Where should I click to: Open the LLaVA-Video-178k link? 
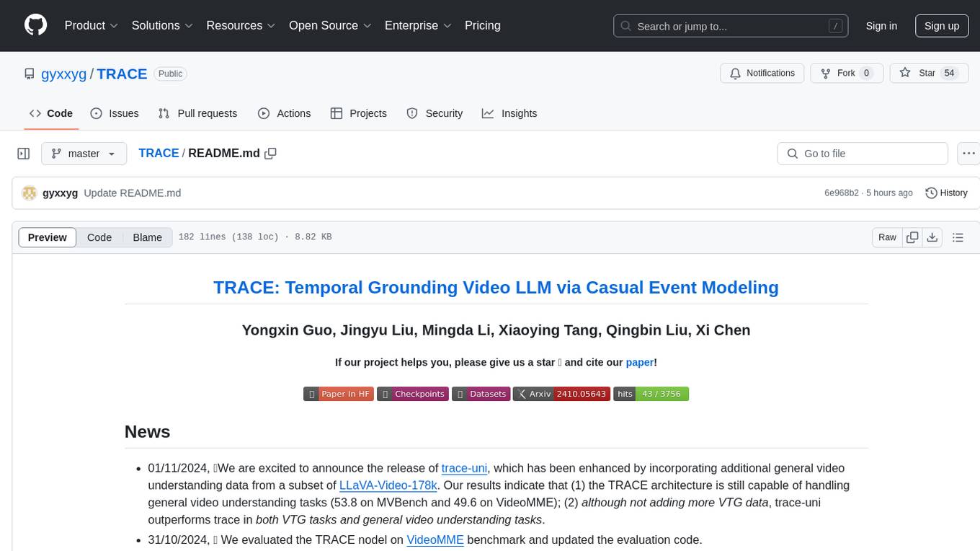pyautogui.click(x=388, y=485)
